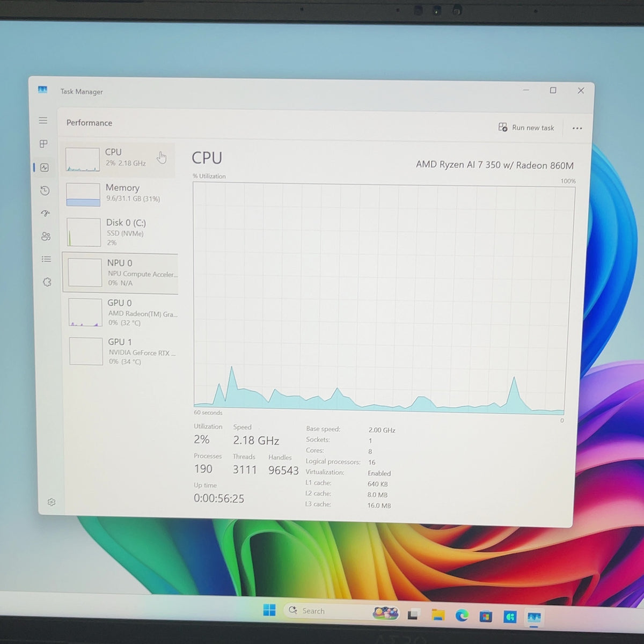644x644 pixels.
Task: Select the GPU 0 AMD Radeon item
Action: tap(121, 312)
